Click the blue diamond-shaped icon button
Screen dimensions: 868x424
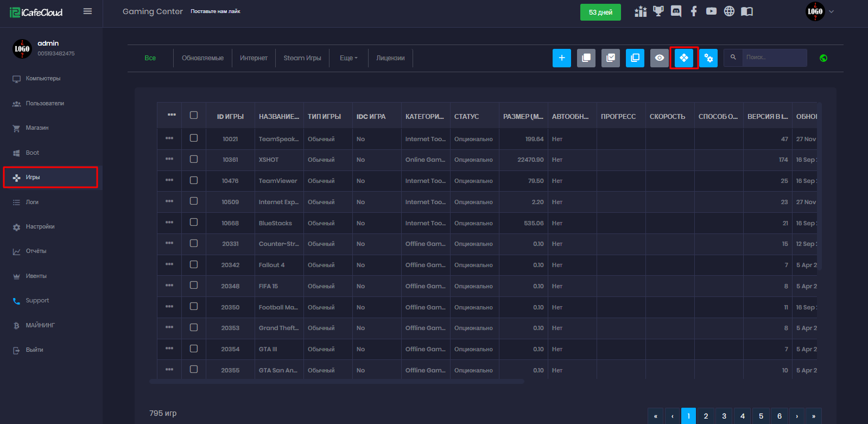[684, 58]
